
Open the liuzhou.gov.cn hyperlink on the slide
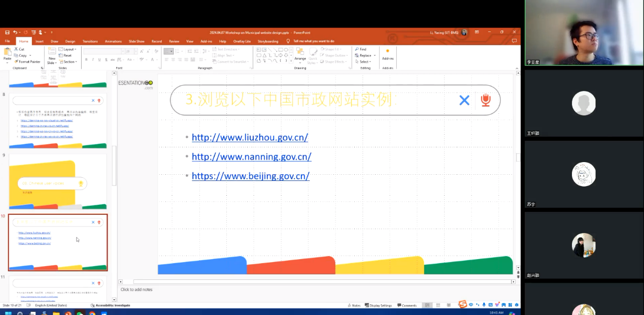click(x=250, y=138)
